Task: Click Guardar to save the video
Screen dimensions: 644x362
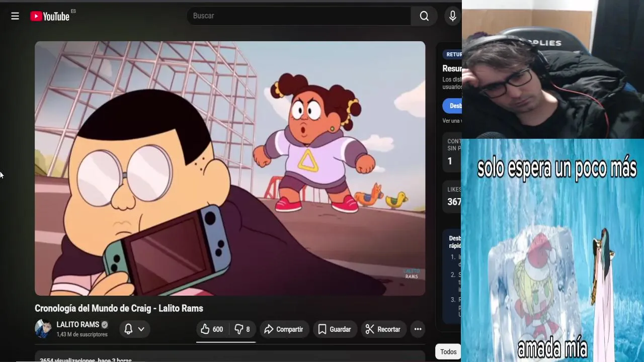Action: point(335,329)
